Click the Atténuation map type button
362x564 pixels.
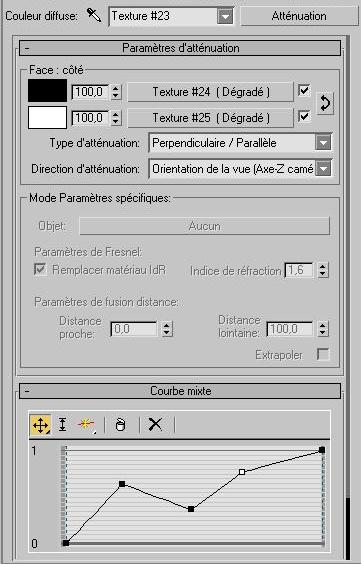point(299,16)
